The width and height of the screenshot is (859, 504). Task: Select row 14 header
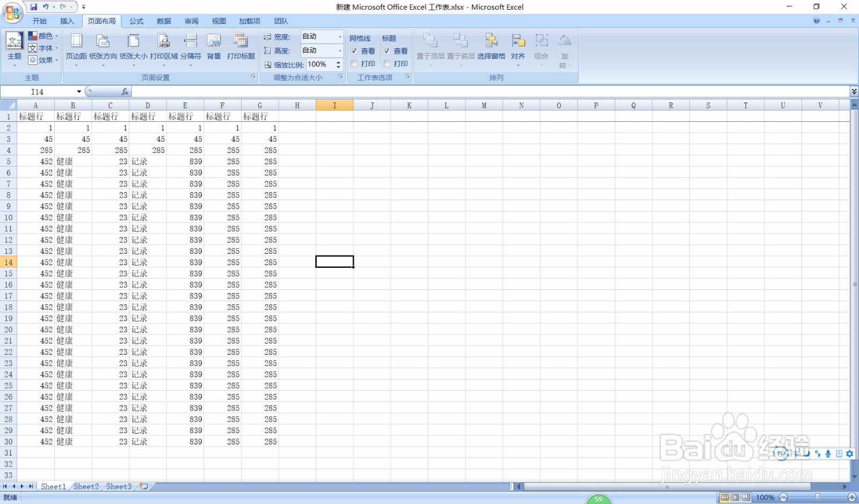point(9,262)
